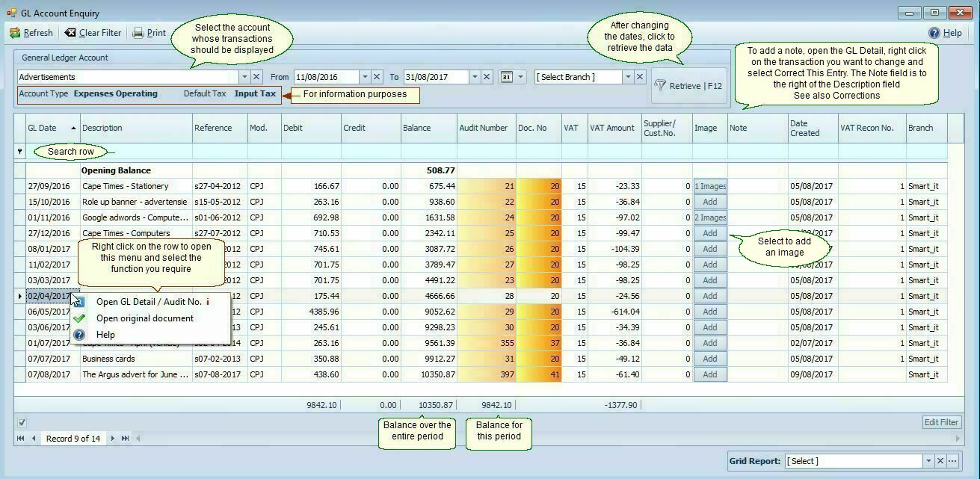Click the Refresh toolbar icon
Viewport: 980px width, 479px height.
(15, 33)
